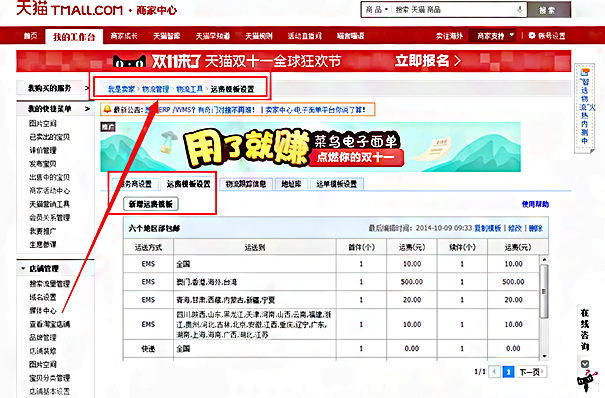Switch to the 物流跟踪信息 tab
Screen dimensions: 605x398
click(246, 184)
